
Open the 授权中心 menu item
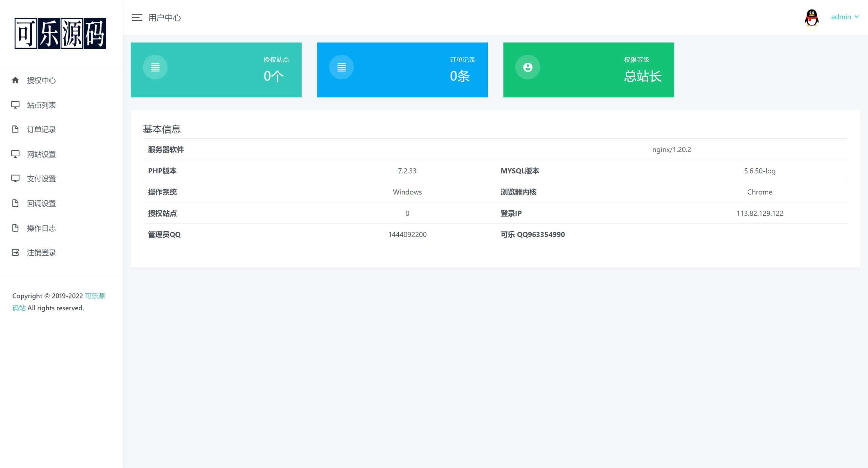click(x=61, y=80)
